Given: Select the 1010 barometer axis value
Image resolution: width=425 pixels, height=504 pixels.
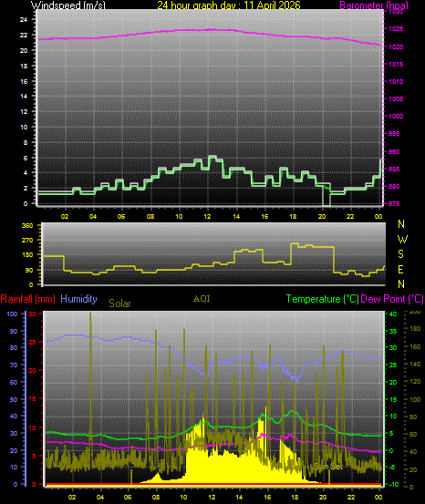Looking at the screenshot, I should point(396,82).
